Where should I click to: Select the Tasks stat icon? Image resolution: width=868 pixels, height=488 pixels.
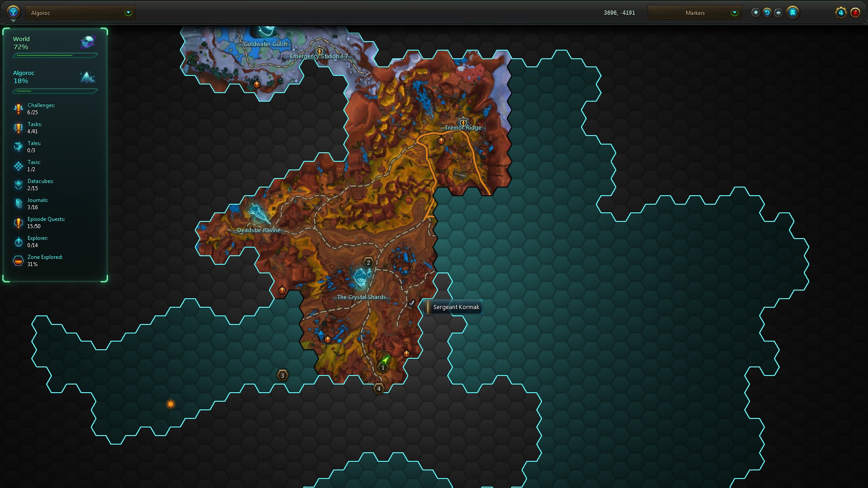click(18, 128)
